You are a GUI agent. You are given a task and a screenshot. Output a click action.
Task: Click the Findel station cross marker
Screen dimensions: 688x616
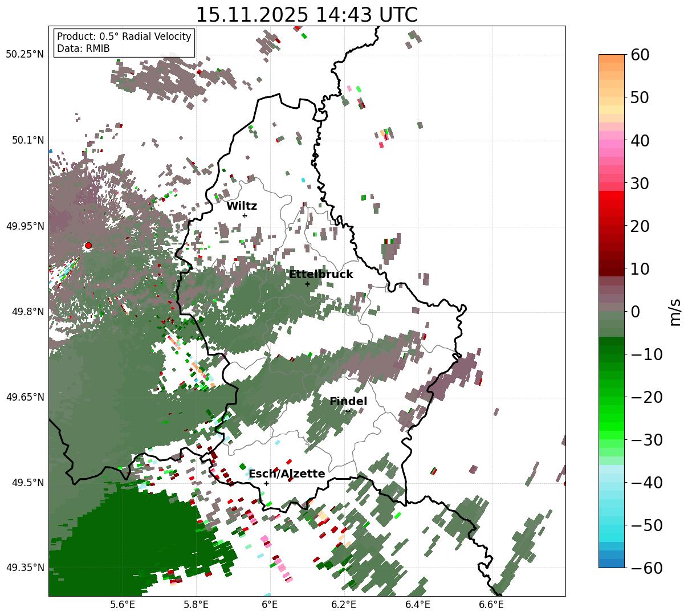tap(348, 411)
